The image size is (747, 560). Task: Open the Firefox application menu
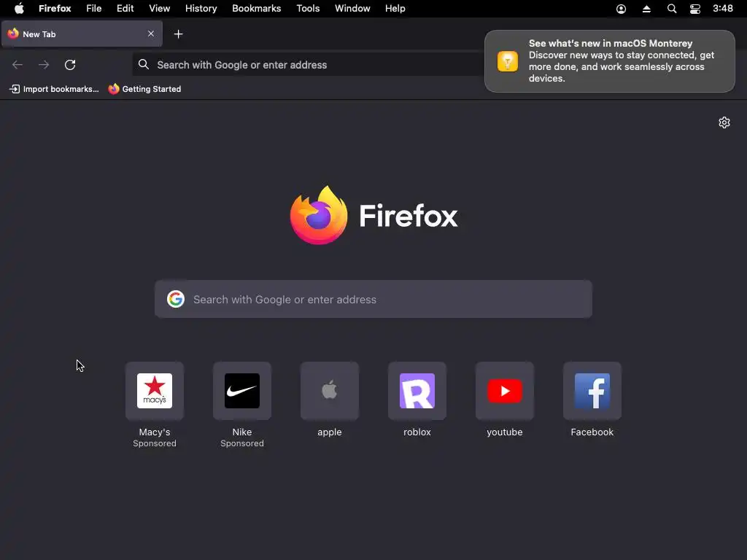point(55,8)
